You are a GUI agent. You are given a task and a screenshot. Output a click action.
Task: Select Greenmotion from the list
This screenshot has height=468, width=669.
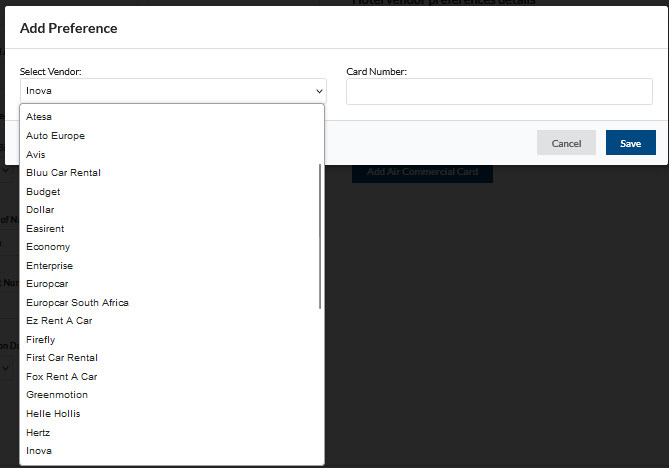(x=172, y=395)
